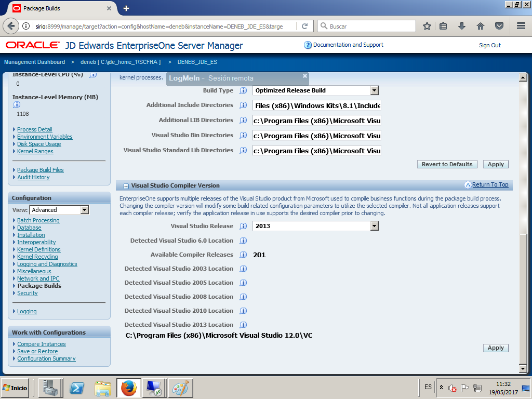Click info icon for Visual Studio Bin Directories
The width and height of the screenshot is (532, 399).
pyautogui.click(x=243, y=136)
